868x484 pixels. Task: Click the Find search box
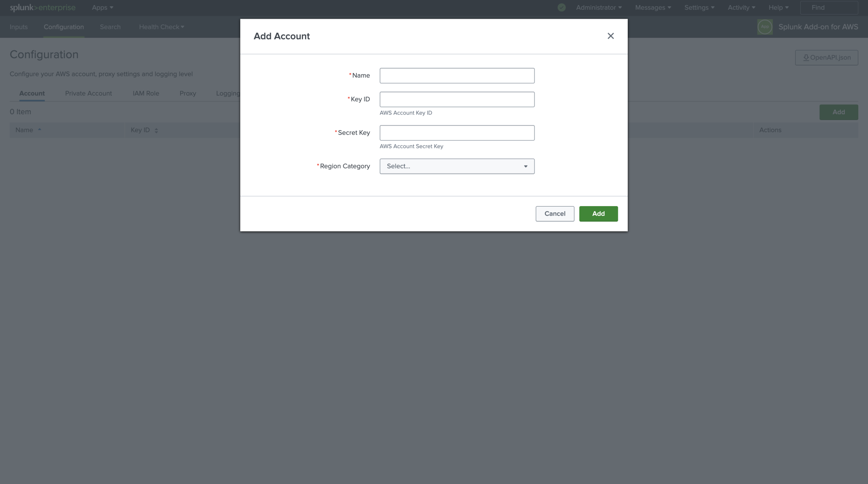pos(829,7)
